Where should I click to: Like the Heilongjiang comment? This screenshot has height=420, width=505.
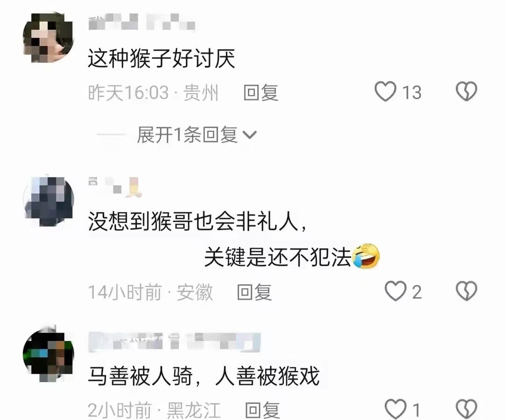396,409
